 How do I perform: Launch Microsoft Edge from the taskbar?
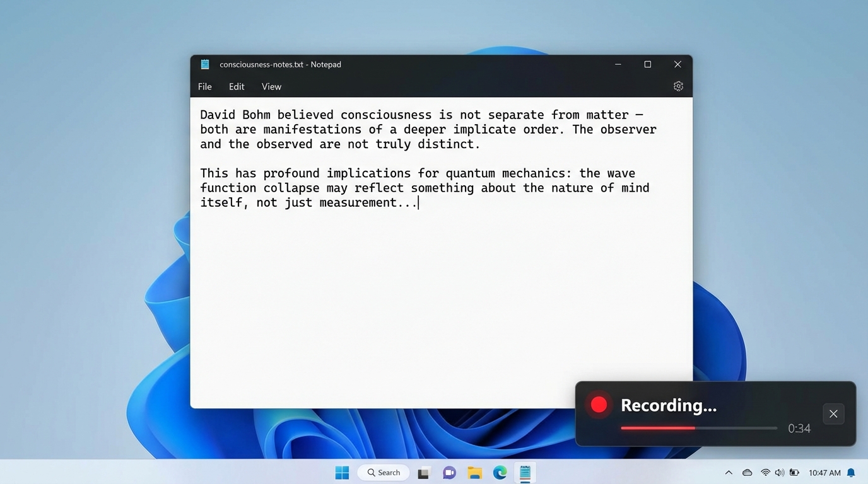pos(500,473)
